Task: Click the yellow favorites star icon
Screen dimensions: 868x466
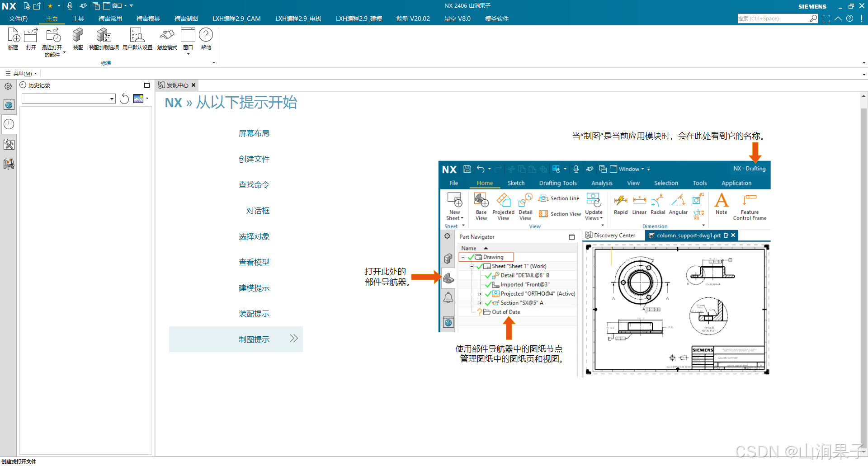Action: 50,6
